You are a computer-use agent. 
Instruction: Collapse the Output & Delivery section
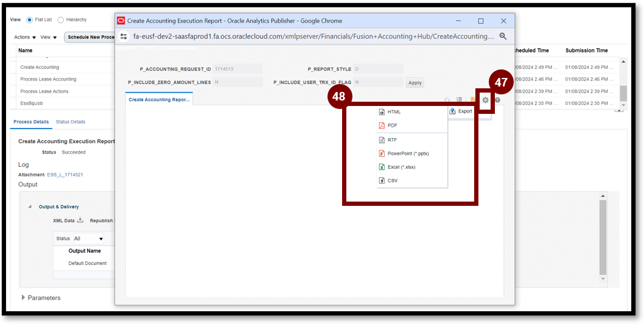click(x=30, y=207)
